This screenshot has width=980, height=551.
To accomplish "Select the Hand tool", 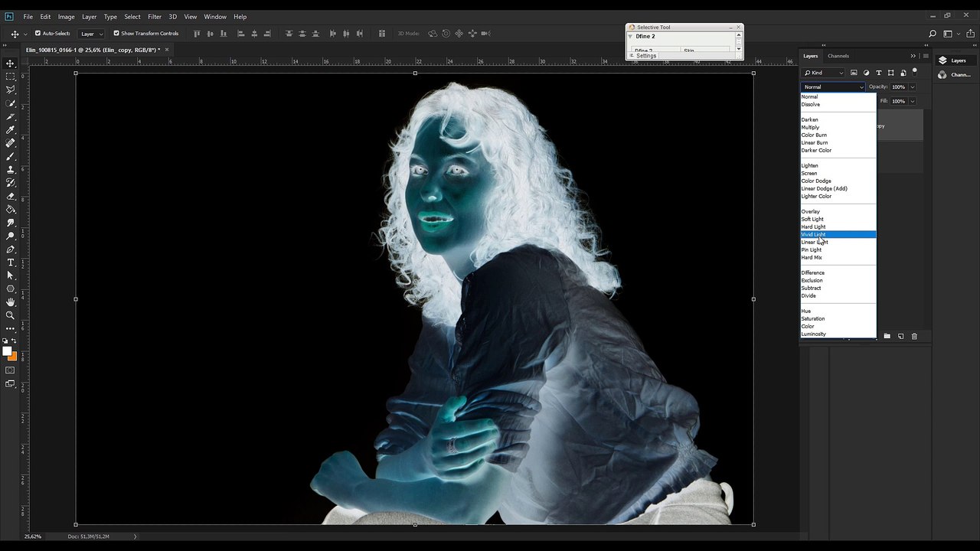I will point(11,302).
